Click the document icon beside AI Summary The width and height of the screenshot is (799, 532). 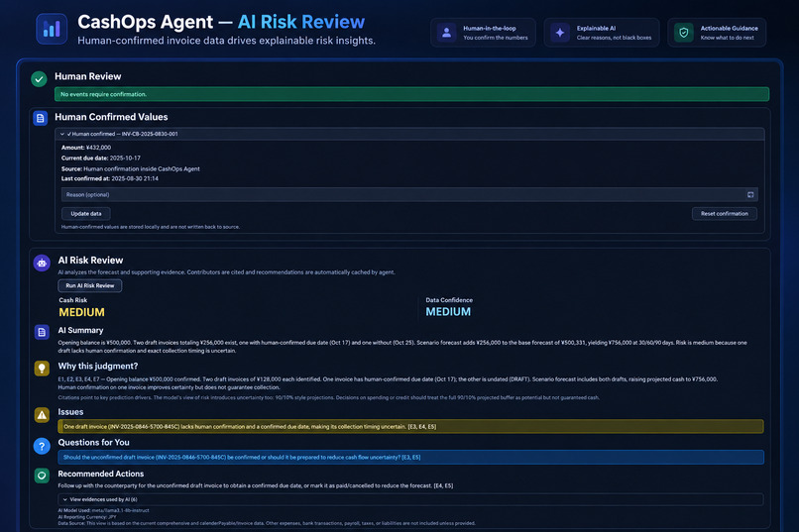pyautogui.click(x=42, y=332)
